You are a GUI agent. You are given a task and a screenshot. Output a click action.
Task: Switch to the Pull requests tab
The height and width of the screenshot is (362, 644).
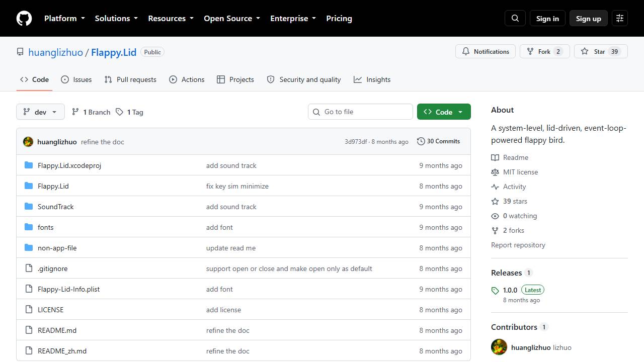click(130, 79)
